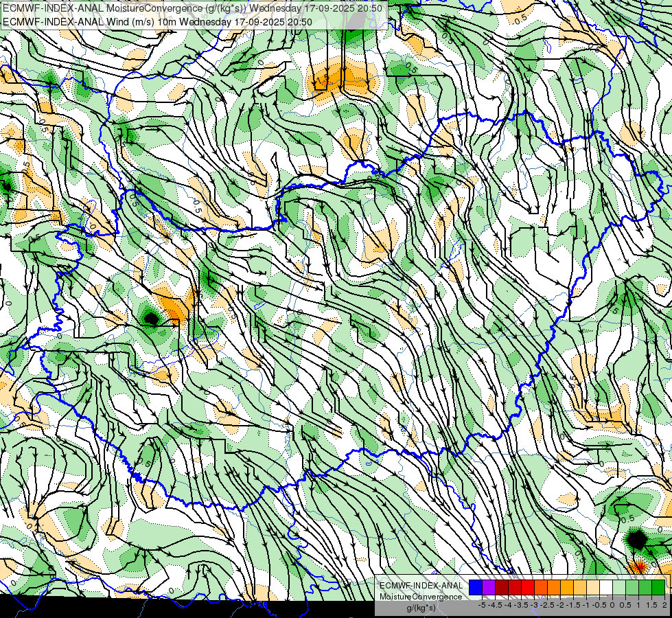Click the Wind (m/s) 10m title line
The height and width of the screenshot is (618, 672).
(x=157, y=21)
